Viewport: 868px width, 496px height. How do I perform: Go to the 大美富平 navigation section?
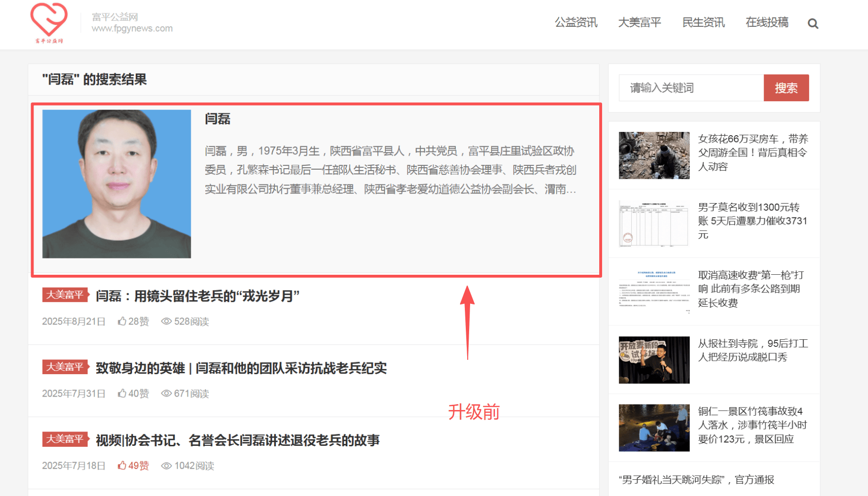point(639,22)
